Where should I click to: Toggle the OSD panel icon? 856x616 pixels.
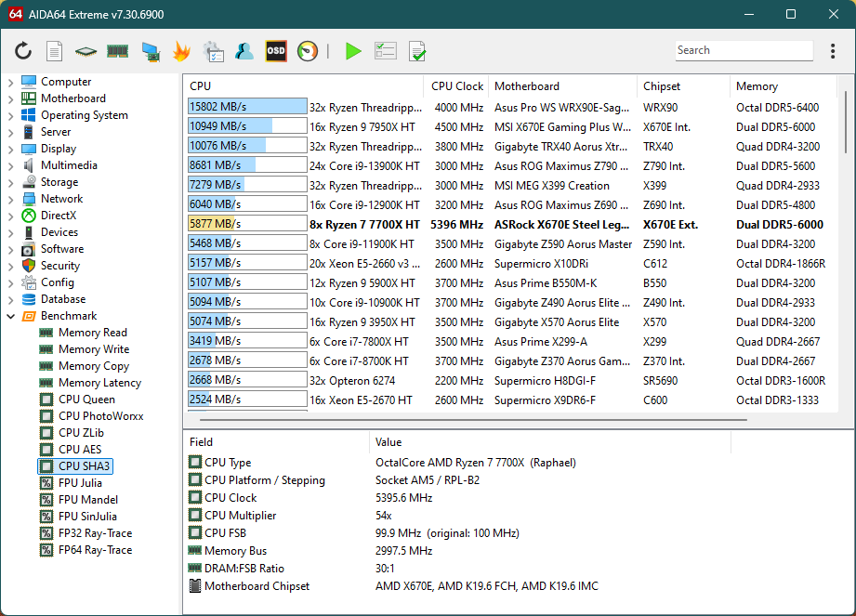click(x=276, y=51)
